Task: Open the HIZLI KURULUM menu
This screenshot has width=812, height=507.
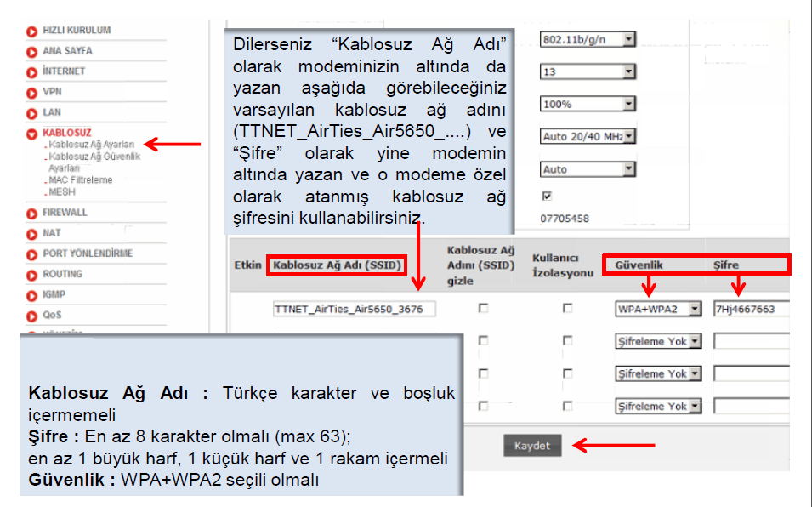Action: pos(77,30)
